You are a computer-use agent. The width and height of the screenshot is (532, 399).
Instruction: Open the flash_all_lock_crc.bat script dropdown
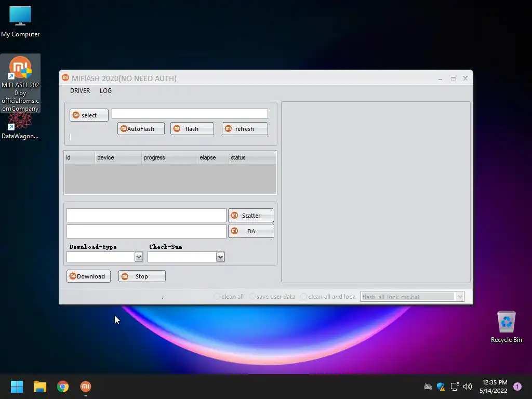click(x=460, y=297)
